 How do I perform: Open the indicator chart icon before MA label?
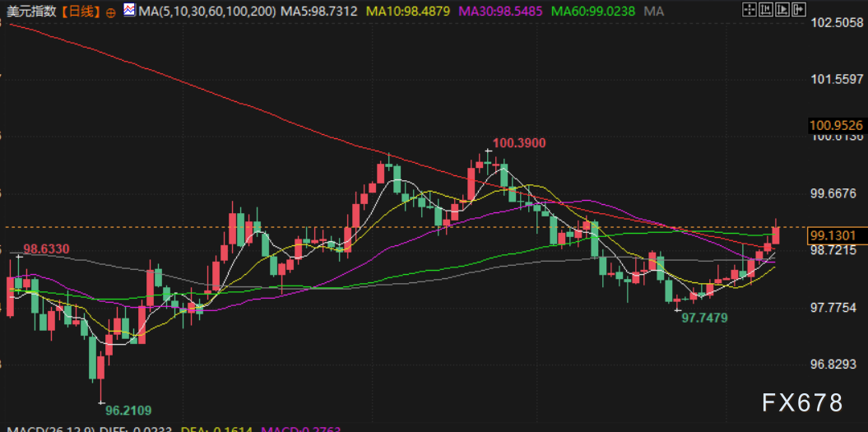coord(129,11)
